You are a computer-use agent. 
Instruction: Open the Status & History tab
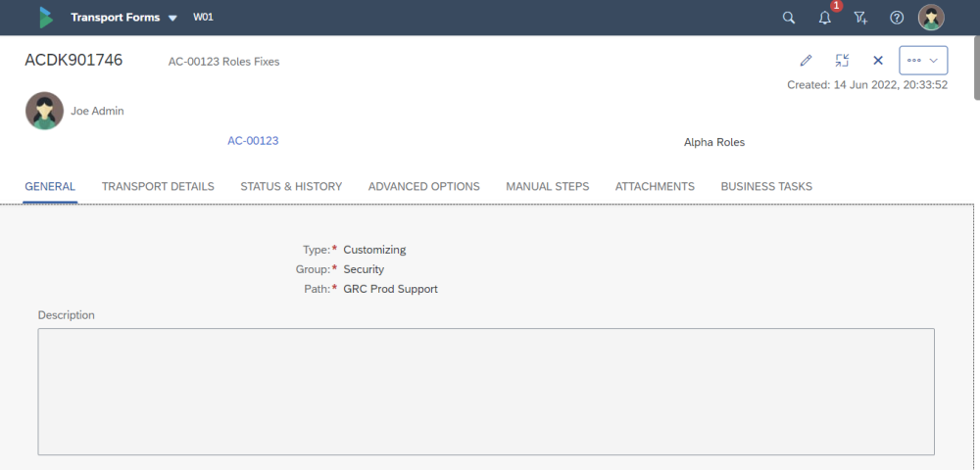tap(291, 186)
